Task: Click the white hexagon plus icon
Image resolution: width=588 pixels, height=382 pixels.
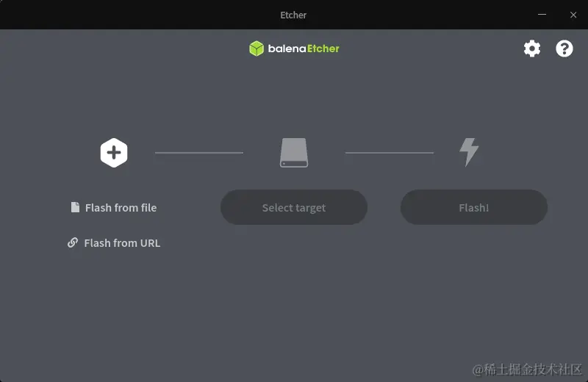Action: [x=114, y=153]
